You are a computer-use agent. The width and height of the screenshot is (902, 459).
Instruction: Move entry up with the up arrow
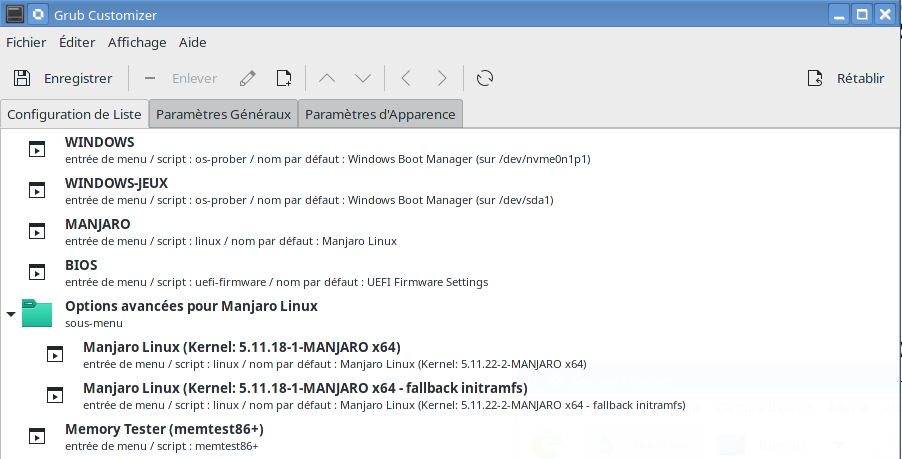click(327, 78)
